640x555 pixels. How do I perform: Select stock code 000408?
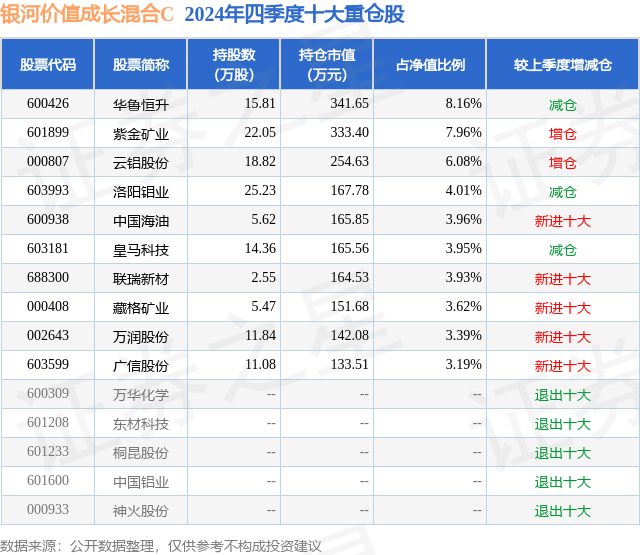pyautogui.click(x=48, y=306)
